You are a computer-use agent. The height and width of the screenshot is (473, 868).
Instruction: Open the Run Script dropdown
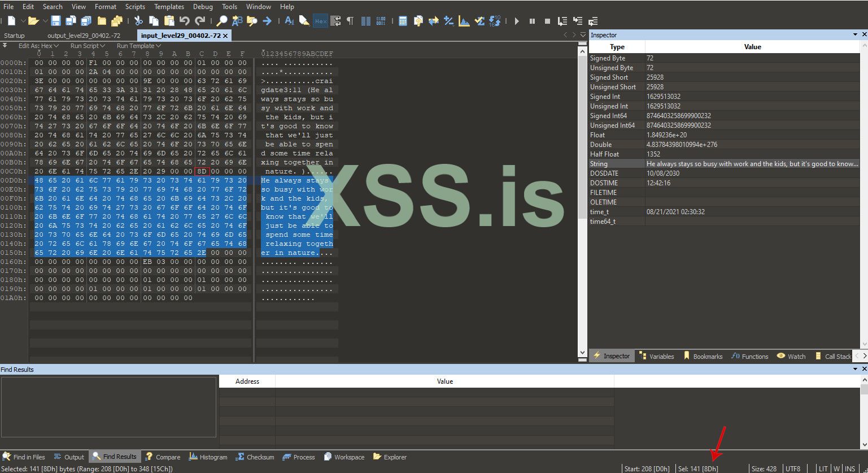pos(87,46)
